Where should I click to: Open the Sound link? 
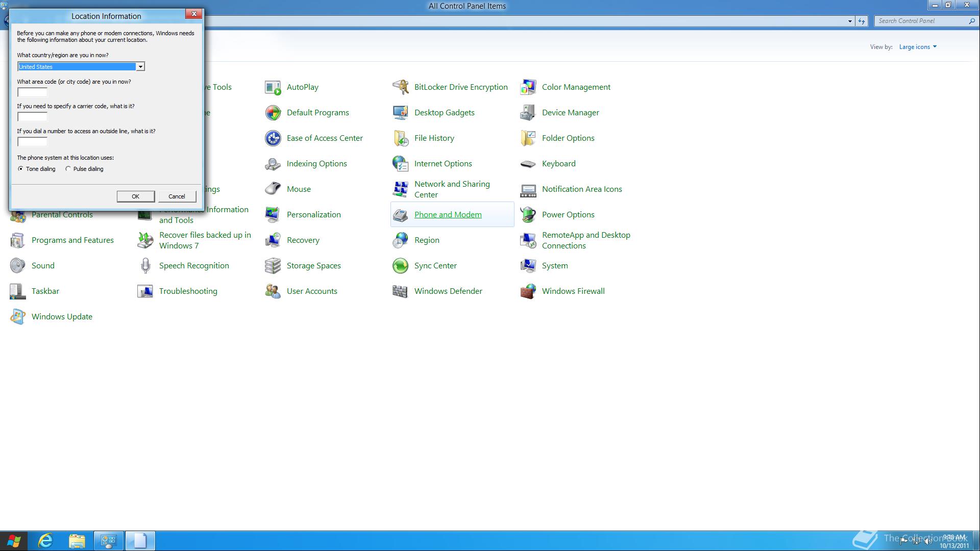point(43,266)
